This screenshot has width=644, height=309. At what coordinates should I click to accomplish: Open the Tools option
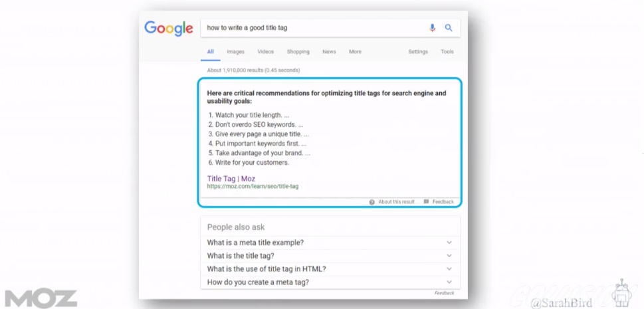(x=447, y=52)
